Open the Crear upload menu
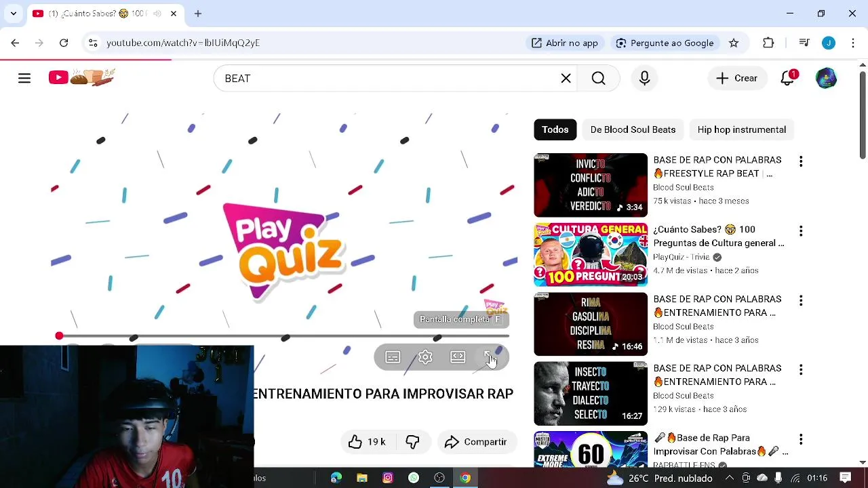868x488 pixels. point(736,79)
